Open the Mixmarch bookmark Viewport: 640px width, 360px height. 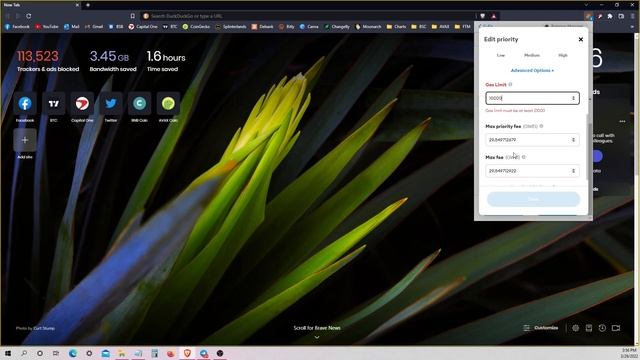click(x=368, y=27)
